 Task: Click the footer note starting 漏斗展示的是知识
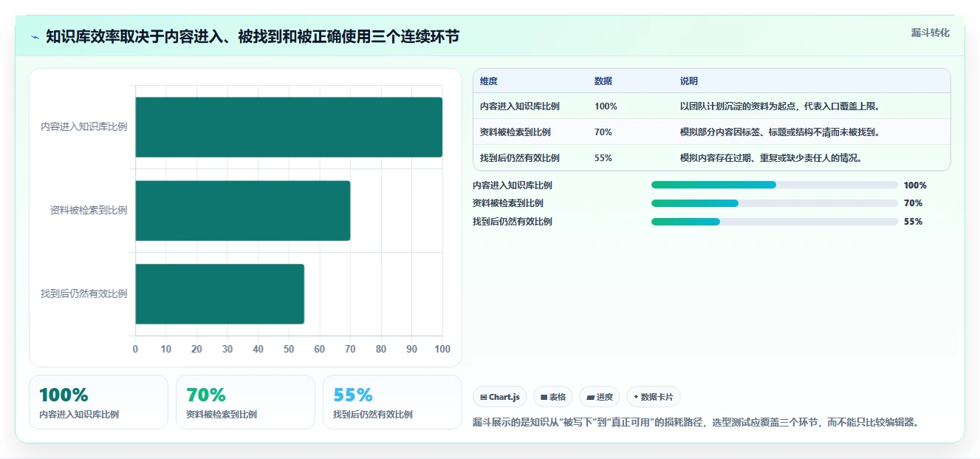[698, 423]
